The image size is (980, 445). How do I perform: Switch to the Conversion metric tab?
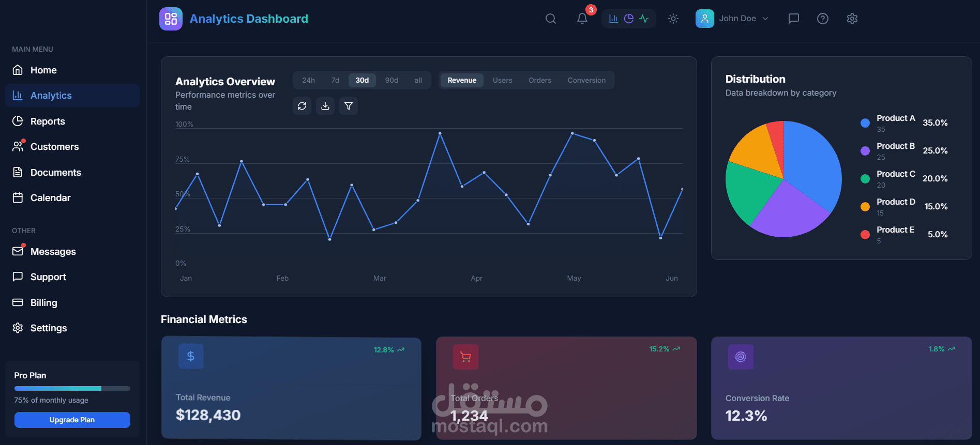coord(586,80)
